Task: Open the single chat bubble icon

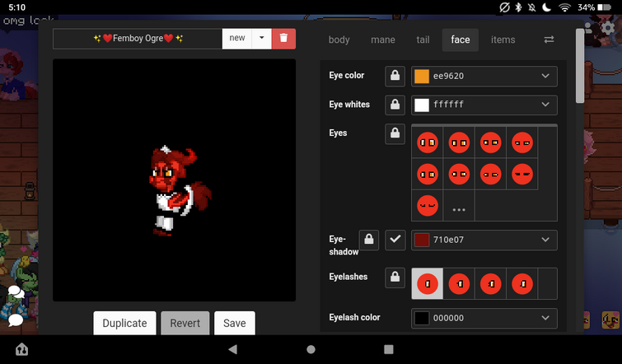Action: (16, 320)
